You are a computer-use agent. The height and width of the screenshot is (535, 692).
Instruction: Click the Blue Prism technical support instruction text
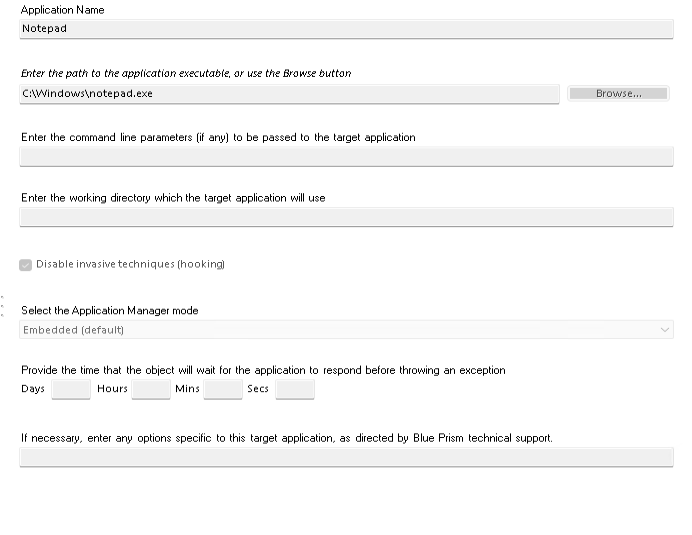coord(286,438)
